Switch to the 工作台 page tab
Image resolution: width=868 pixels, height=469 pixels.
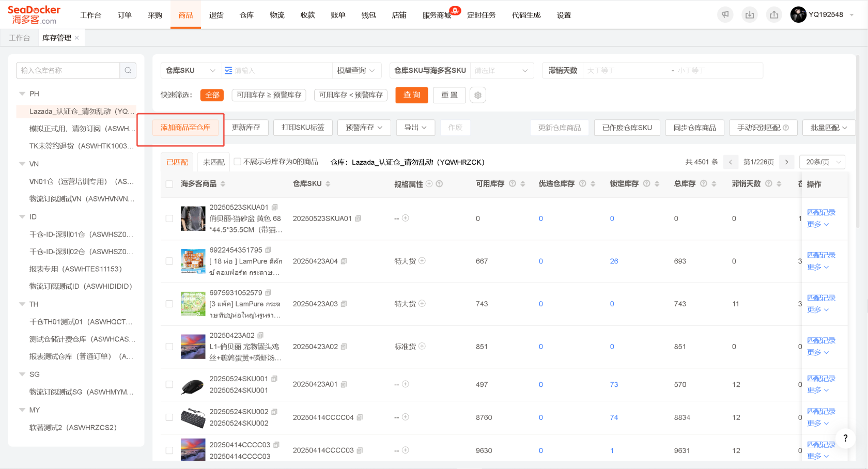click(x=20, y=38)
